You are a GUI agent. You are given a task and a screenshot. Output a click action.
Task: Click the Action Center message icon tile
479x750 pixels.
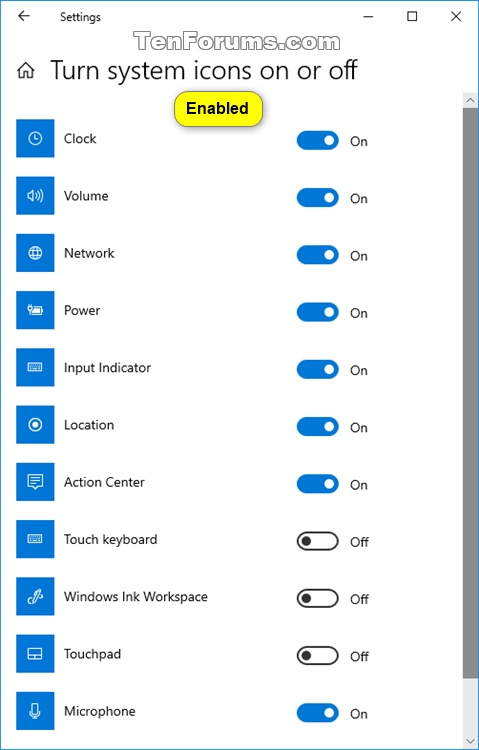(35, 482)
